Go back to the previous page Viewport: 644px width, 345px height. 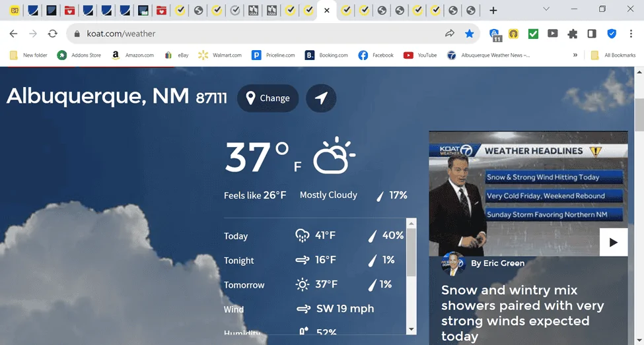[14, 34]
